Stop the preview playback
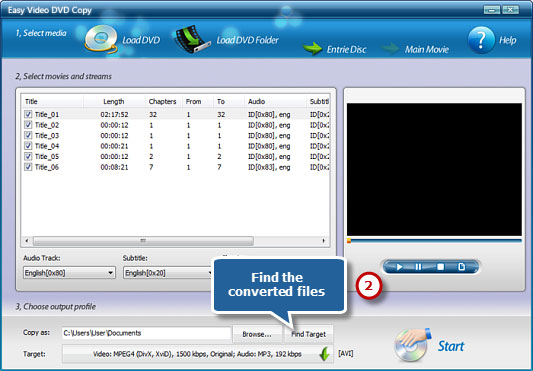Image resolution: width=533 pixels, height=371 pixels. (x=441, y=267)
